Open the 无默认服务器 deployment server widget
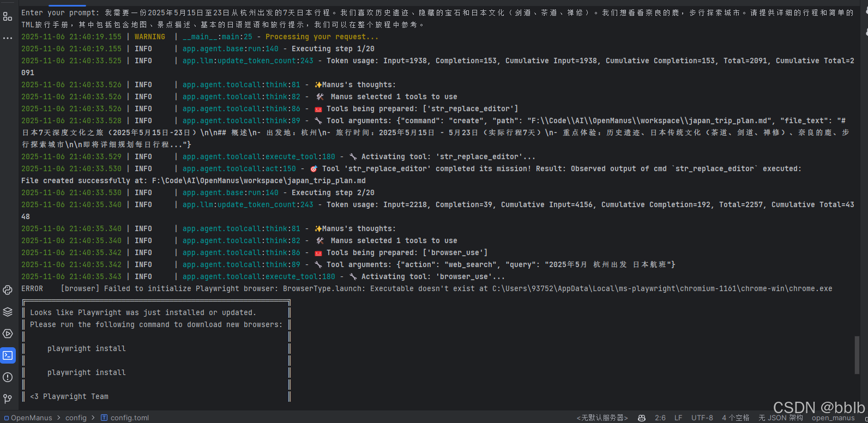Viewport: 868px width, 423px height. pyautogui.click(x=602, y=418)
